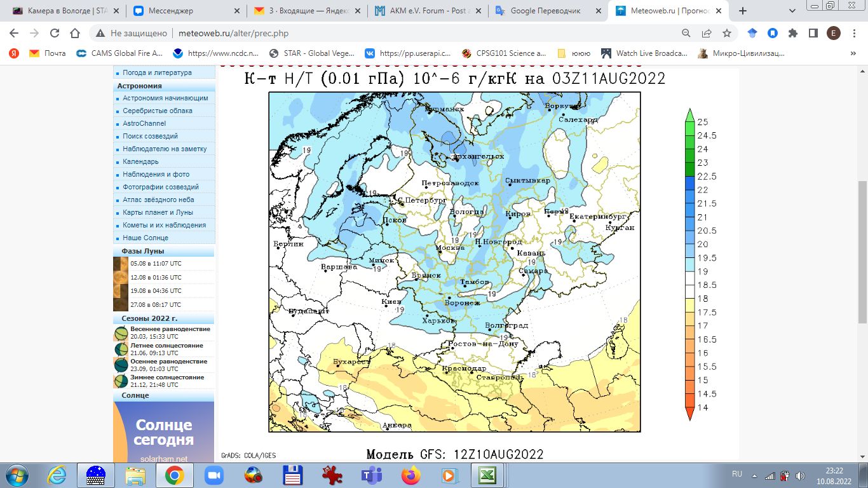Show hidden system tray icons arrow

754,475
